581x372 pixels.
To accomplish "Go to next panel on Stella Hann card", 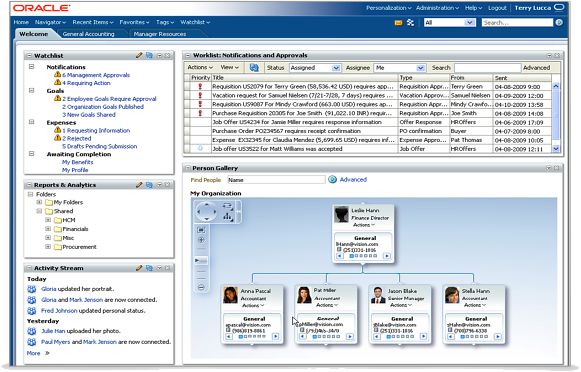I will pyautogui.click(x=498, y=336).
